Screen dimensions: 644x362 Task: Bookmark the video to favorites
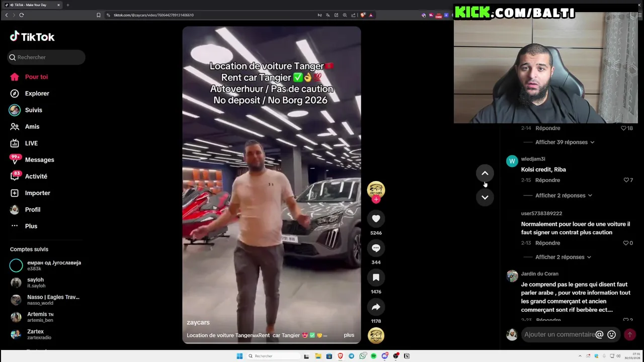click(x=376, y=278)
